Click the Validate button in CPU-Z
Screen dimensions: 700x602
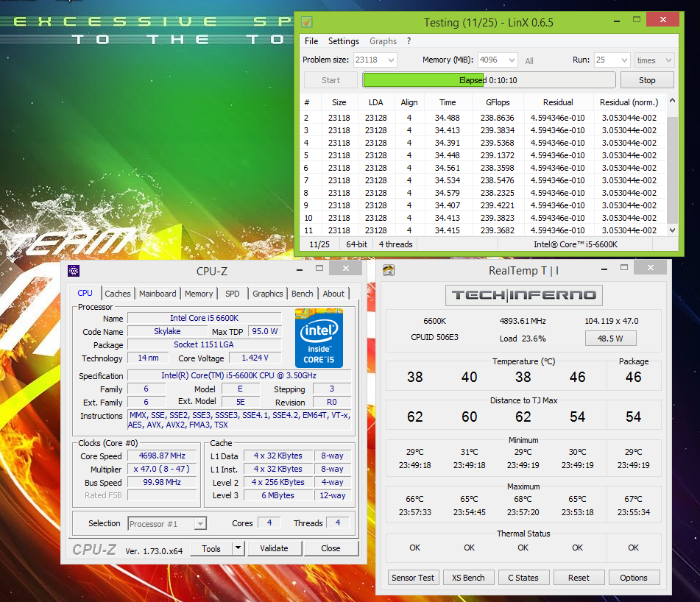pyautogui.click(x=274, y=548)
